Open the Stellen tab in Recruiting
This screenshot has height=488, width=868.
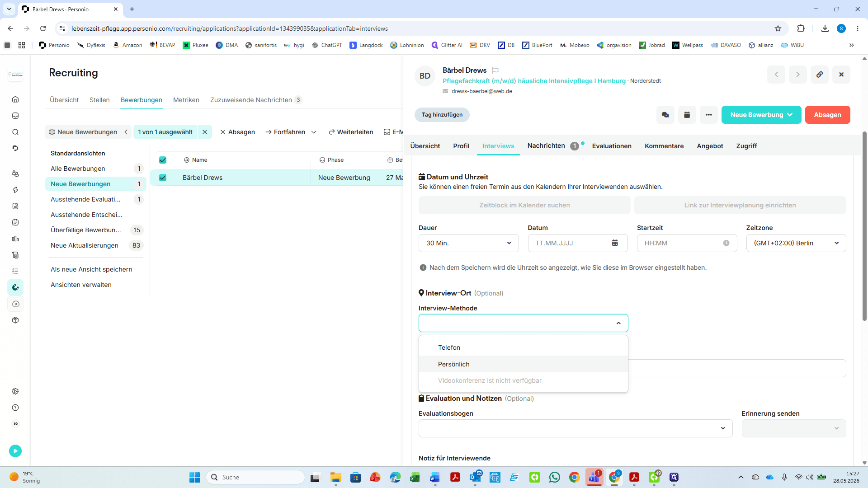(x=99, y=100)
